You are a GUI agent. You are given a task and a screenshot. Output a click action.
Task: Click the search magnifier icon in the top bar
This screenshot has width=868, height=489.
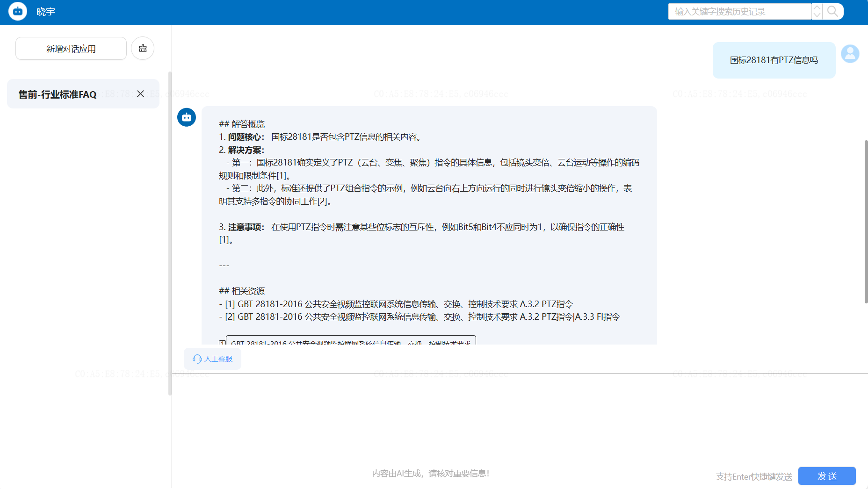pos(832,11)
